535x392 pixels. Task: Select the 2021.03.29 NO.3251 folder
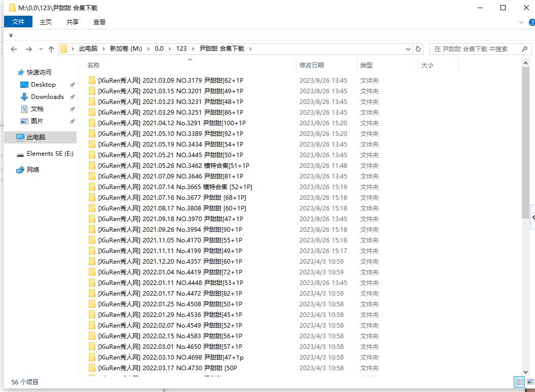171,112
